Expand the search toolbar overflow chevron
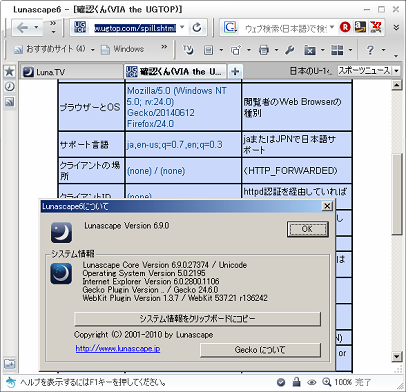The height and width of the screenshot is (392, 406). coord(396,28)
